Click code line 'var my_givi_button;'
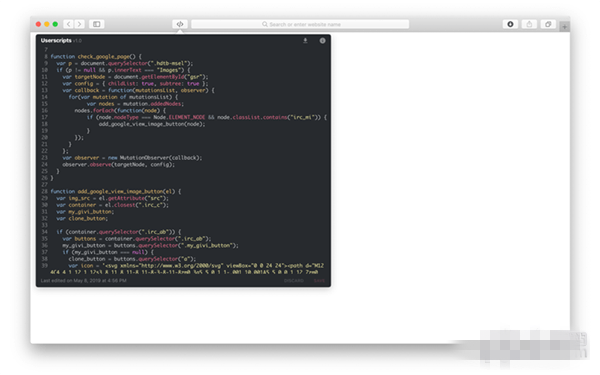Screen dimensions: 600x375 (x=85, y=212)
